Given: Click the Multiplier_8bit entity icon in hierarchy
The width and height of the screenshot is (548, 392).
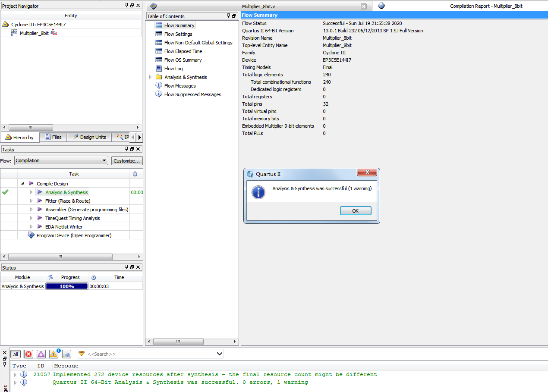Looking at the screenshot, I should (14, 33).
